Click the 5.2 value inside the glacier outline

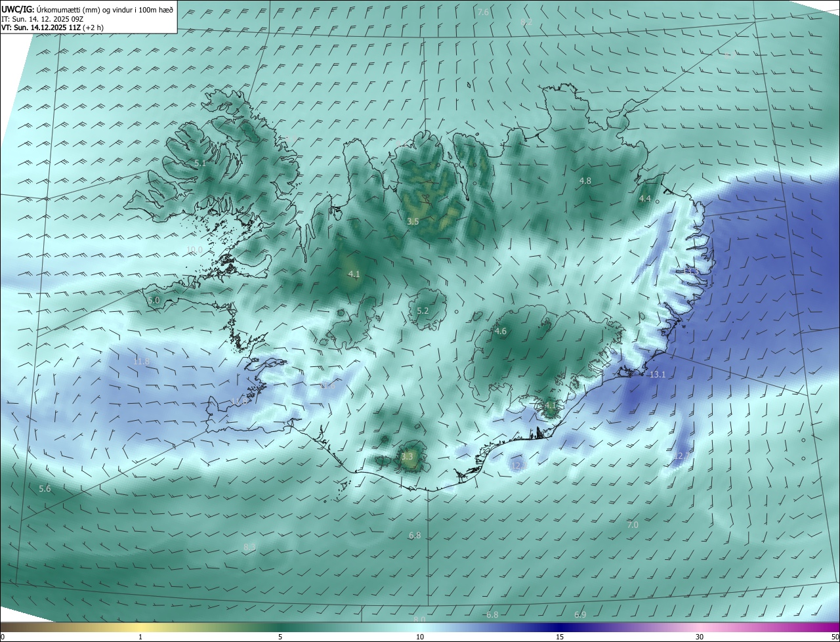tap(423, 311)
